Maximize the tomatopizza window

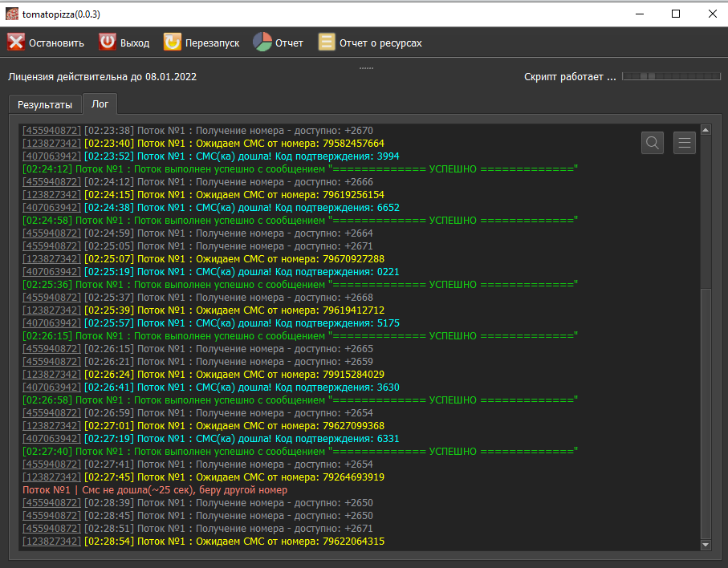click(676, 14)
